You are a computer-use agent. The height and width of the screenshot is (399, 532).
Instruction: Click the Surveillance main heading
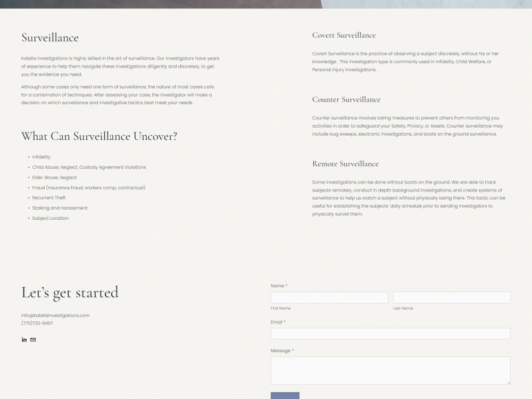(50, 37)
